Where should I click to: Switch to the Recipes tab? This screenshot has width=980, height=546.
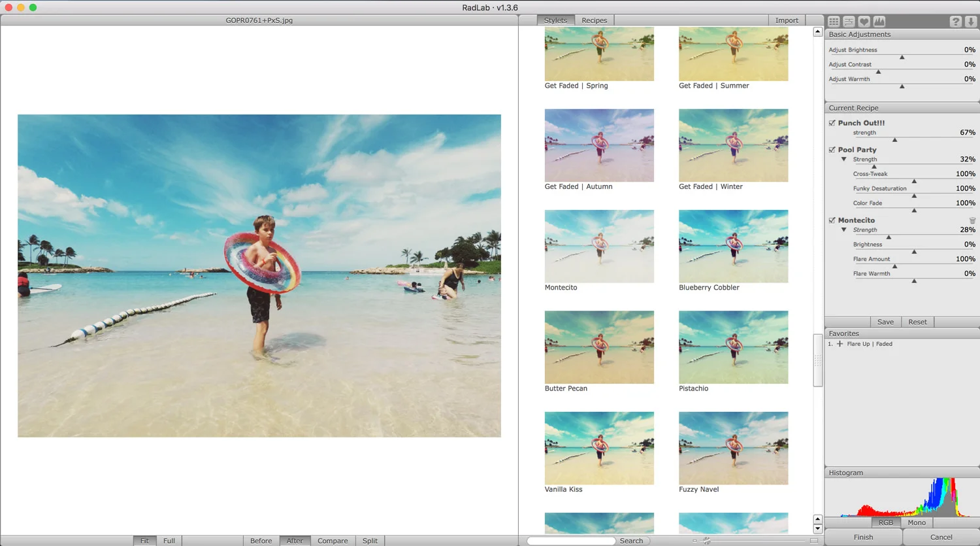[595, 20]
